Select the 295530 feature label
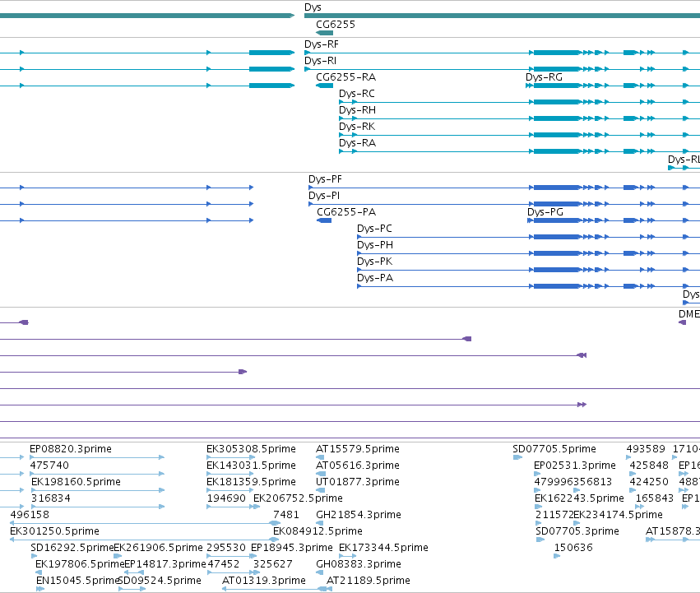 pyautogui.click(x=226, y=548)
